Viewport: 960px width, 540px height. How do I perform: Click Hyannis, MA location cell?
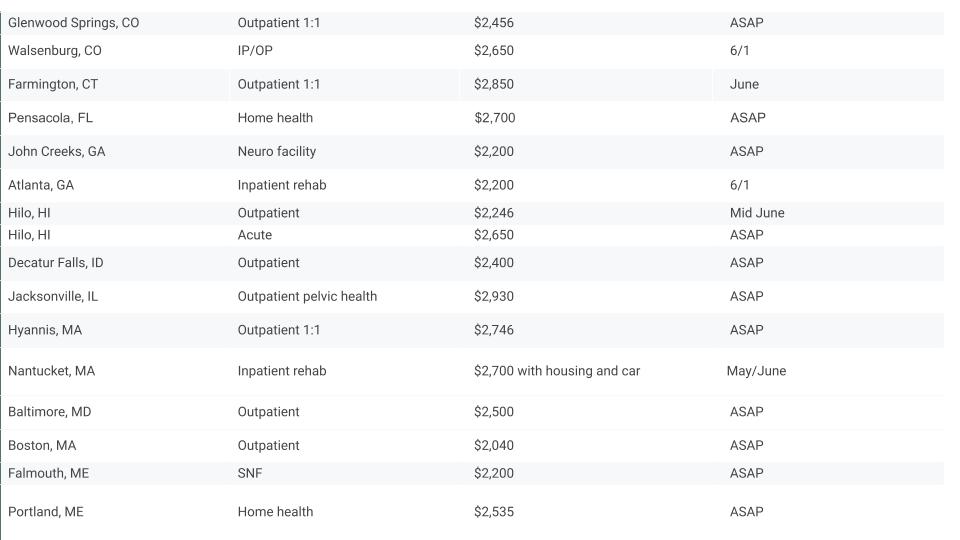tap(45, 330)
